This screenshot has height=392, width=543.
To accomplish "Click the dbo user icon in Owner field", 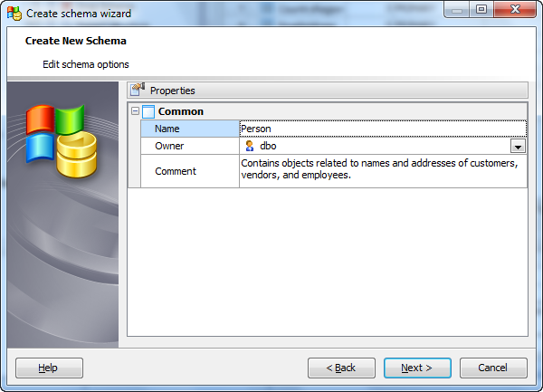I will pos(250,146).
